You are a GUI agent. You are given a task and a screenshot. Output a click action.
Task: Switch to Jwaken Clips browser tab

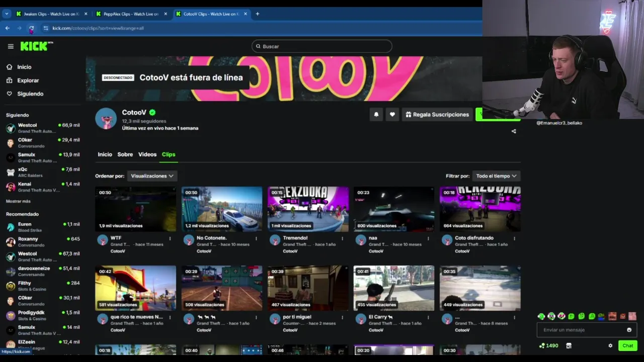pyautogui.click(x=51, y=14)
